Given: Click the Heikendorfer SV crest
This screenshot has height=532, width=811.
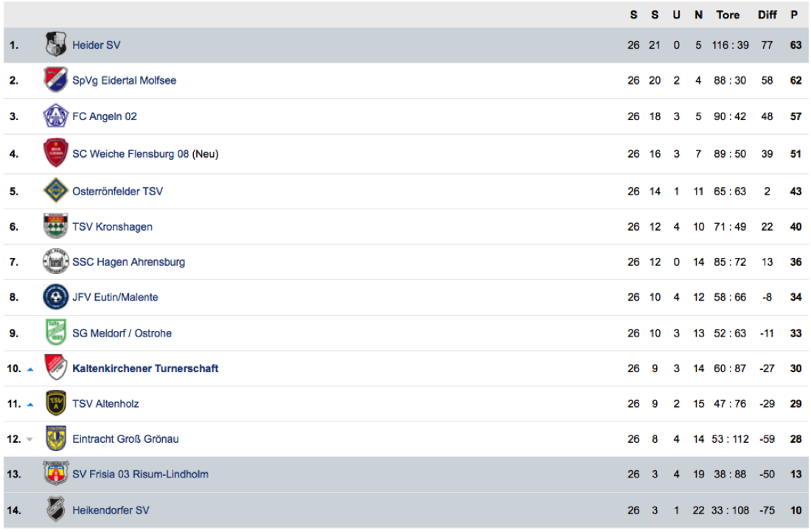Looking at the screenshot, I should tap(55, 509).
